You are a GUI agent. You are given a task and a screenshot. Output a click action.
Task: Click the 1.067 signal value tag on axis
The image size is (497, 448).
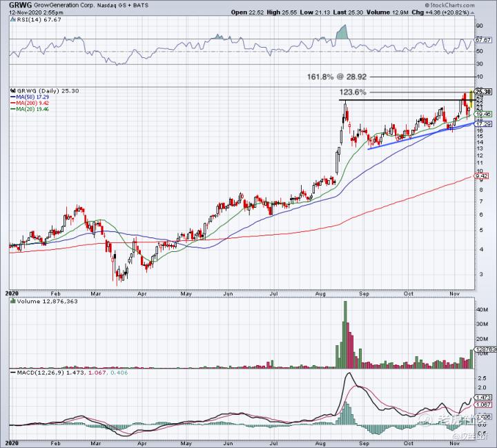[x=483, y=405]
